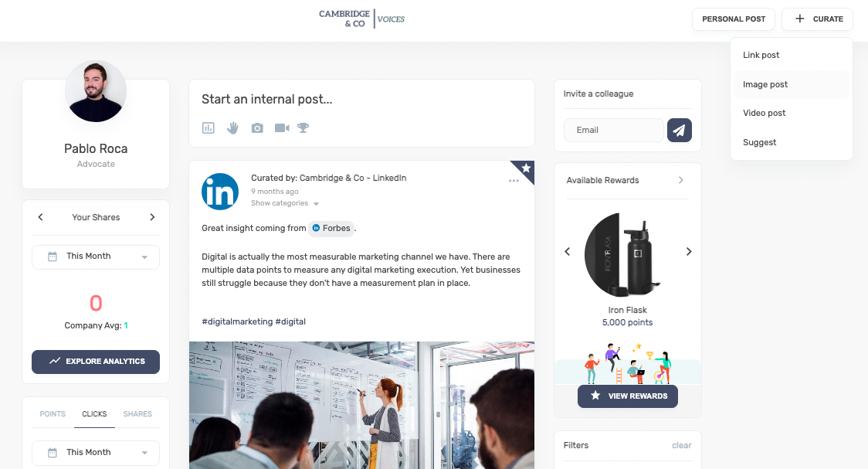Go to previous stat before Your Shares

[40, 217]
